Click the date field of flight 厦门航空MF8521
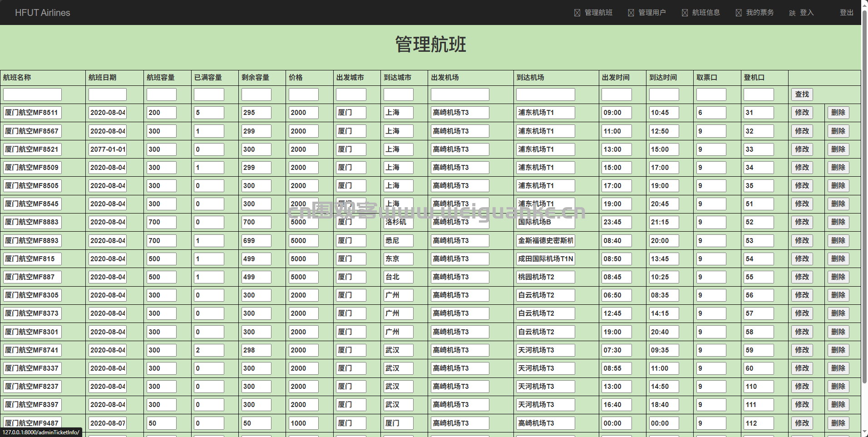The height and width of the screenshot is (437, 868). (108, 149)
